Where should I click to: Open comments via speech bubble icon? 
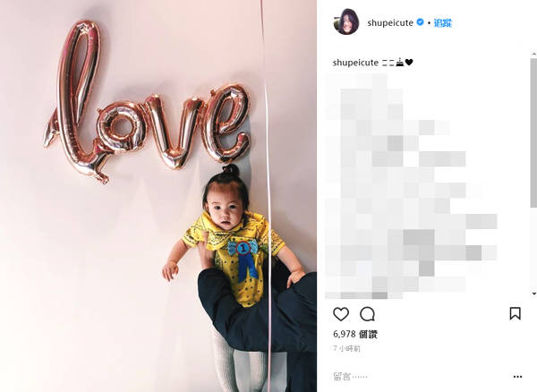pyautogui.click(x=368, y=314)
